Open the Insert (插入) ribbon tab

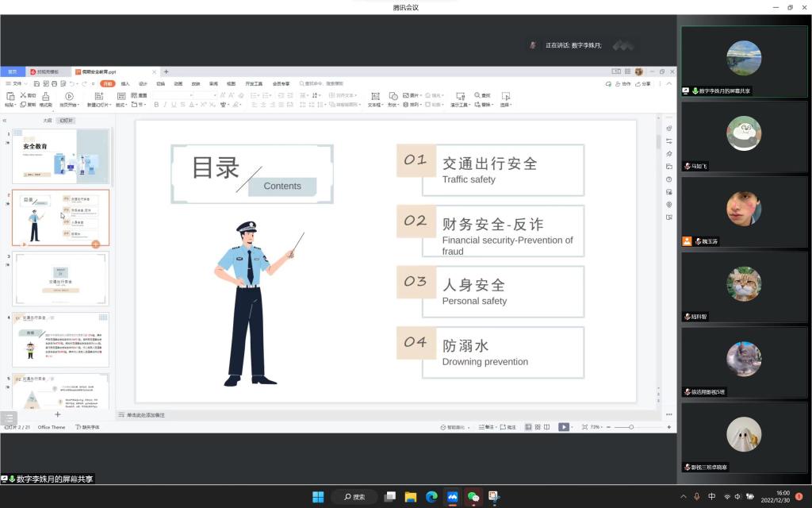click(x=125, y=83)
